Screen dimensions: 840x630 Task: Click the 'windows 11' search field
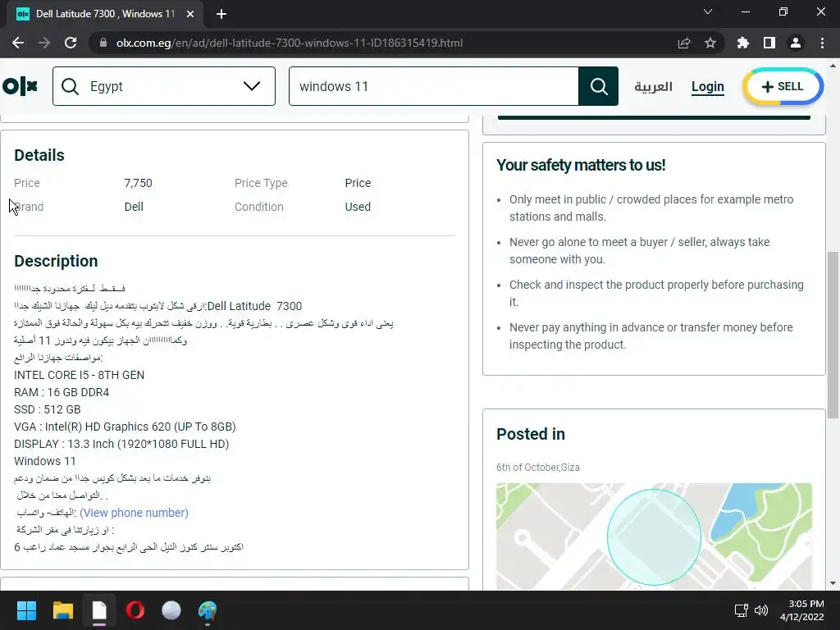coord(434,86)
